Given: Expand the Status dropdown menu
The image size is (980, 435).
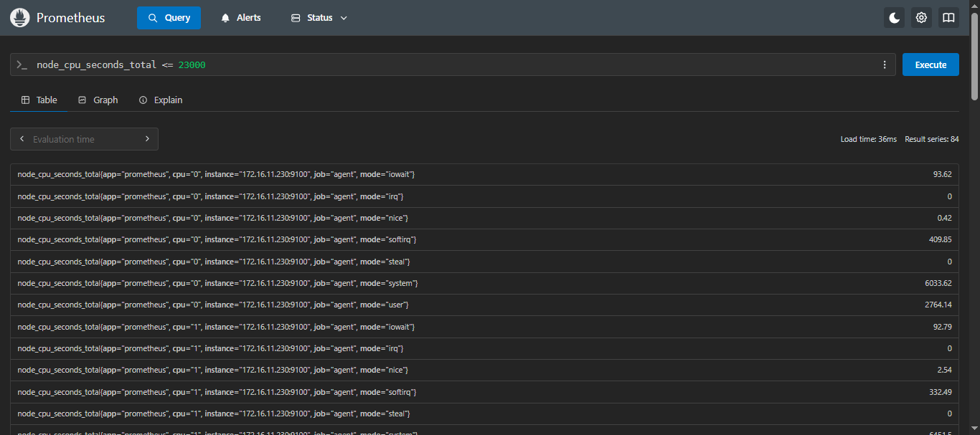Looking at the screenshot, I should coord(319,18).
